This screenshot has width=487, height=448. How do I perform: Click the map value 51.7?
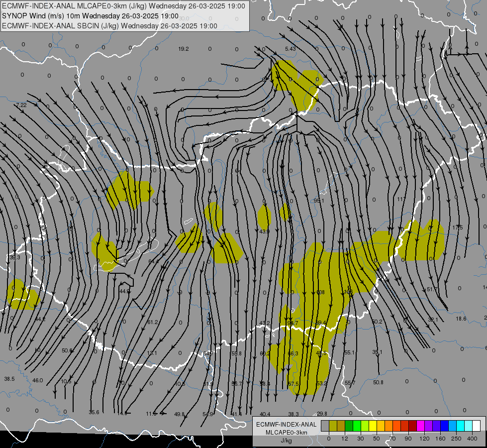coord(432,289)
